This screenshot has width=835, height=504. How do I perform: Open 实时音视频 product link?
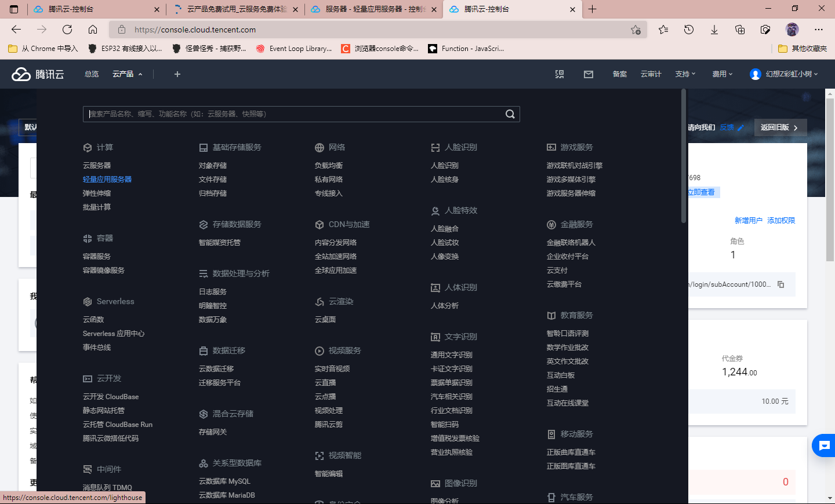pyautogui.click(x=332, y=369)
